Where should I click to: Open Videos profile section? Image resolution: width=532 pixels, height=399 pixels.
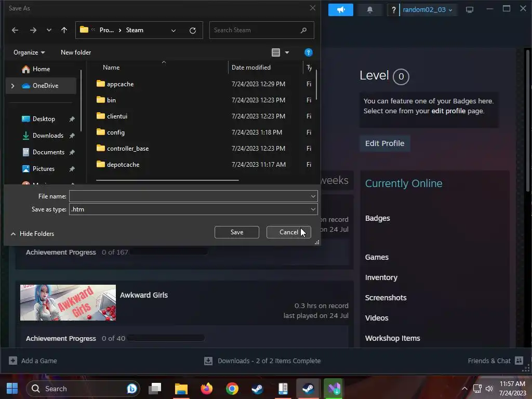(x=377, y=318)
